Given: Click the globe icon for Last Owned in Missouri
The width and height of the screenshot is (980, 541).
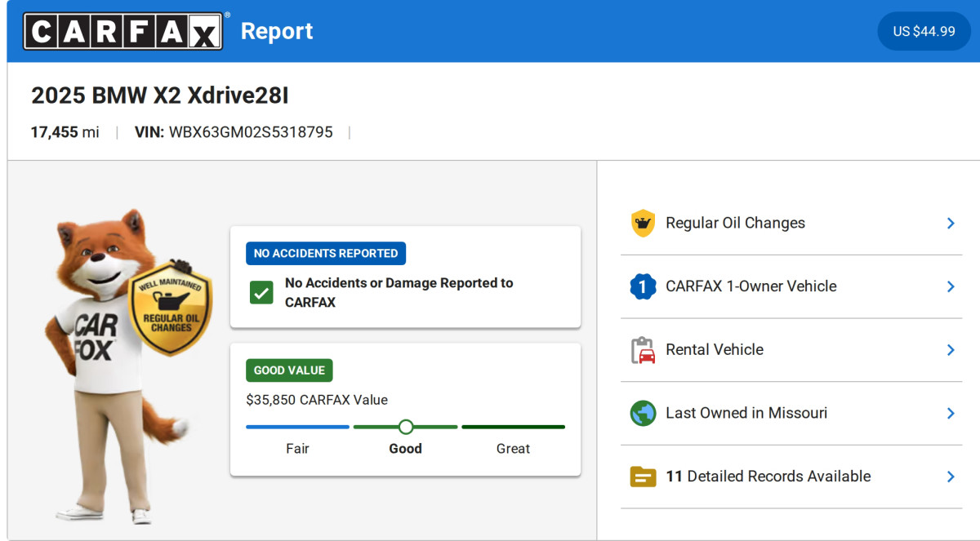Looking at the screenshot, I should click(644, 413).
